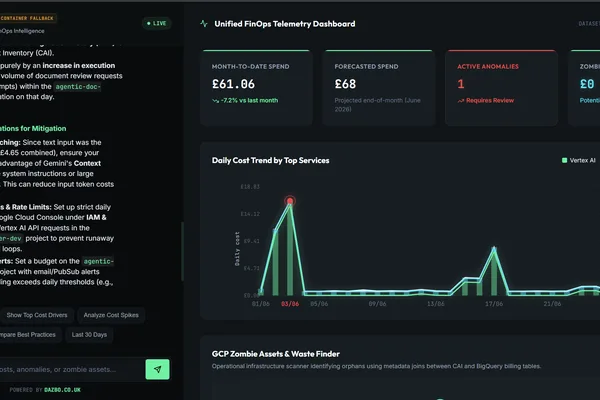Image resolution: width=600 pixels, height=400 pixels.
Task: Click the Projected end-of-month text
Action: click(377, 105)
